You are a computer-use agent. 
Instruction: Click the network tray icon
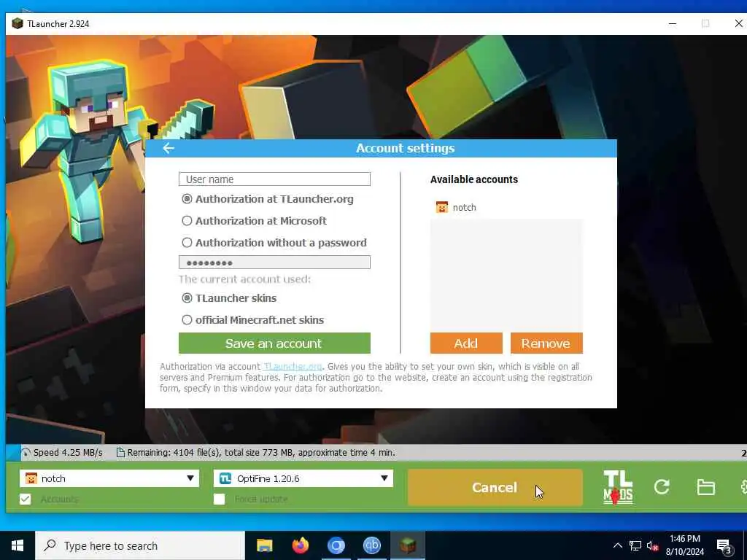point(635,545)
